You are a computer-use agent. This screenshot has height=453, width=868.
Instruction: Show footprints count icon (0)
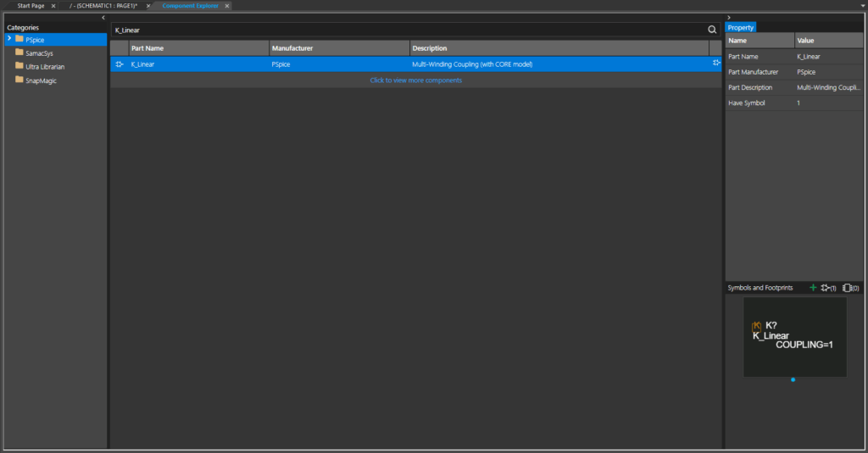click(x=851, y=288)
